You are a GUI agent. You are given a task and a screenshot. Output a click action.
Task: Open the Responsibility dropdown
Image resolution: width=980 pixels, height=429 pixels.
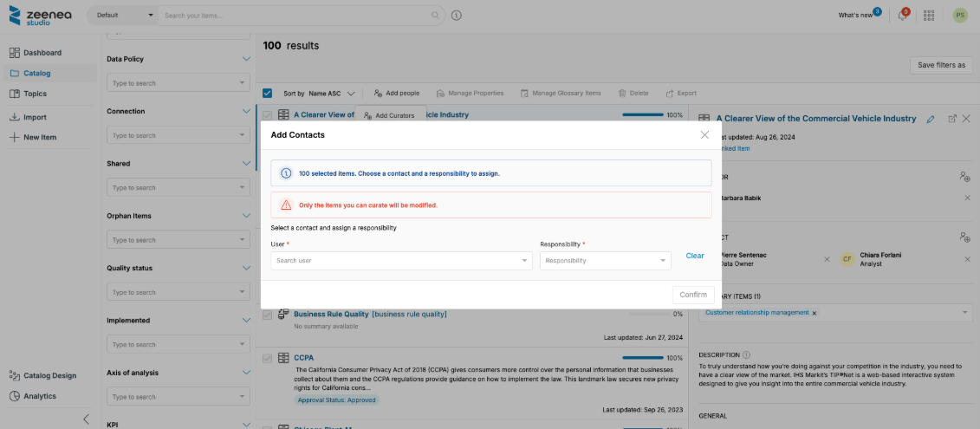605,261
